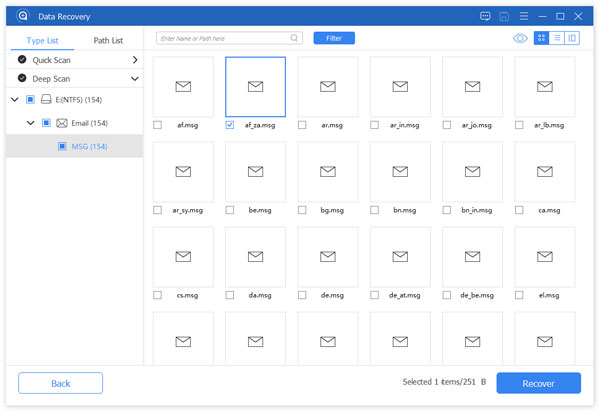Select the af_za.msg thumbnail
Image resolution: width=600 pixels, height=412 pixels.
(255, 87)
